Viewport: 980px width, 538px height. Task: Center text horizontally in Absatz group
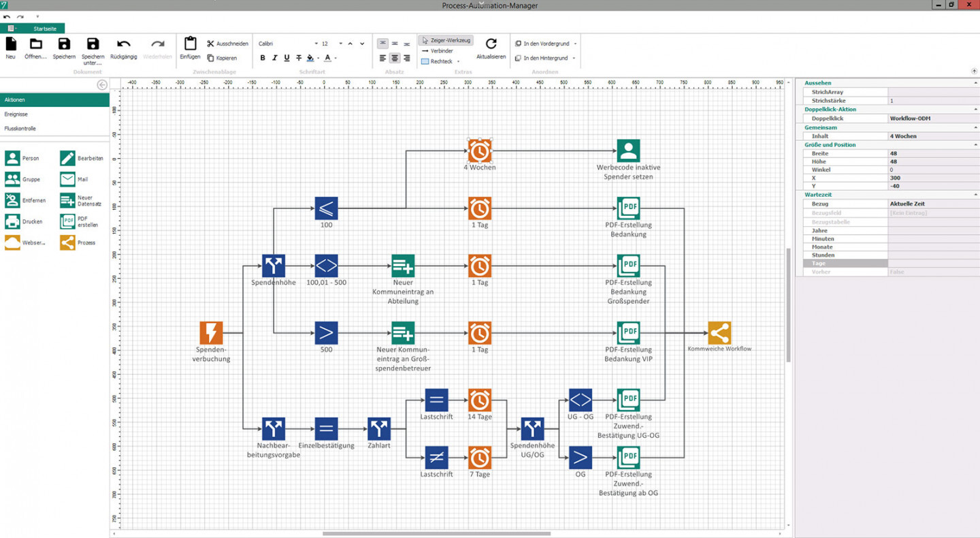pos(395,59)
